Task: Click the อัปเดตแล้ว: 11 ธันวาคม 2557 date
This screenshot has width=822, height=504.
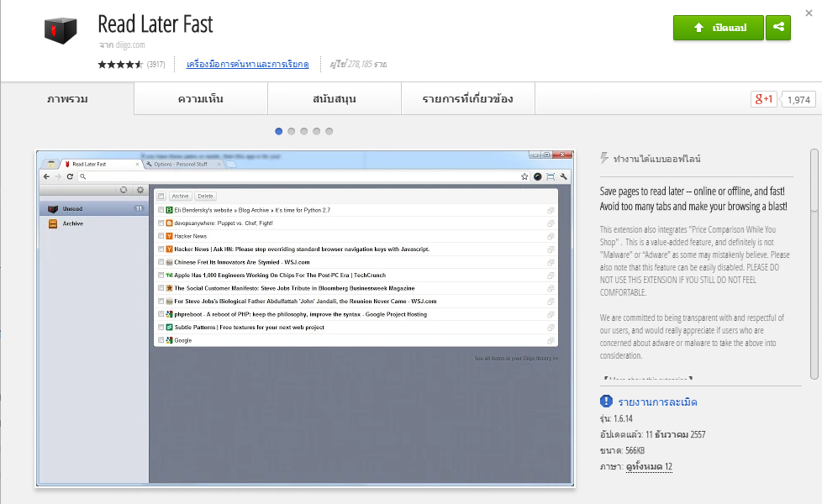Action: pos(653,434)
